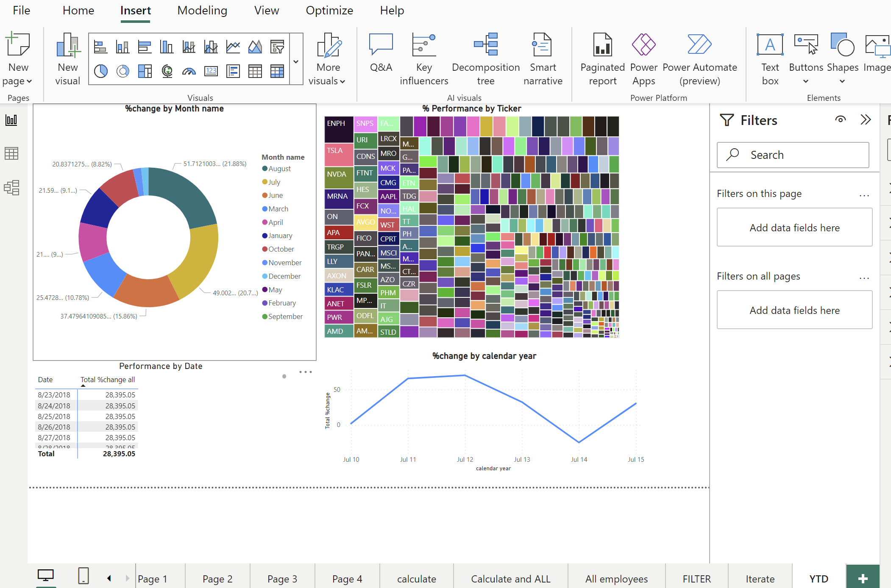Select the gauge visual icon
Image resolution: width=891 pixels, height=588 pixels.
pyautogui.click(x=189, y=71)
